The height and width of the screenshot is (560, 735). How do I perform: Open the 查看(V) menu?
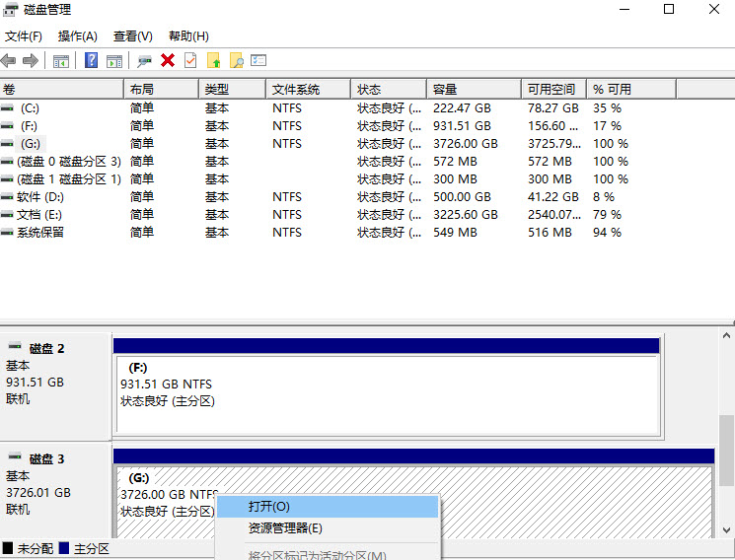point(132,36)
